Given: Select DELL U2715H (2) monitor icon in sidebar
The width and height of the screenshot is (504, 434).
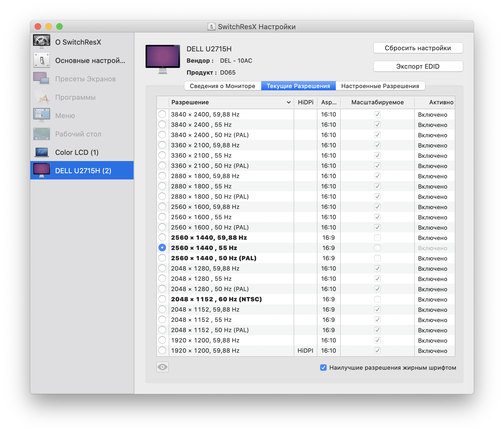Looking at the screenshot, I should [41, 170].
